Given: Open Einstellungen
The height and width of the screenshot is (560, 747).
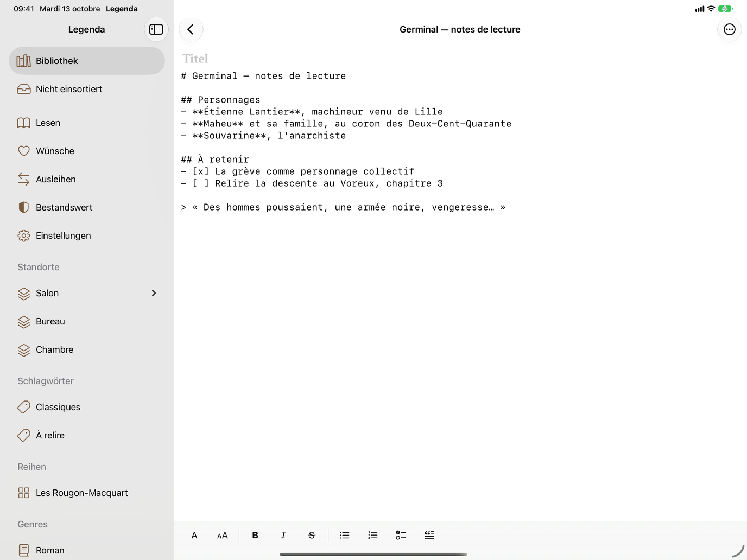Looking at the screenshot, I should [87, 236].
